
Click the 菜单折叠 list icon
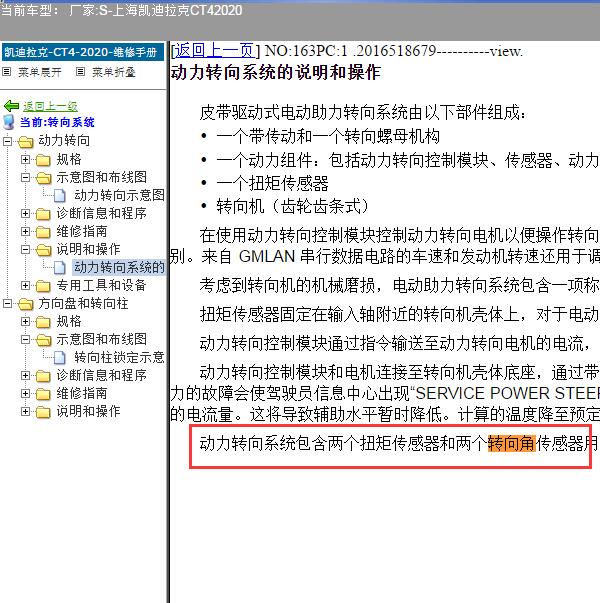[80, 72]
